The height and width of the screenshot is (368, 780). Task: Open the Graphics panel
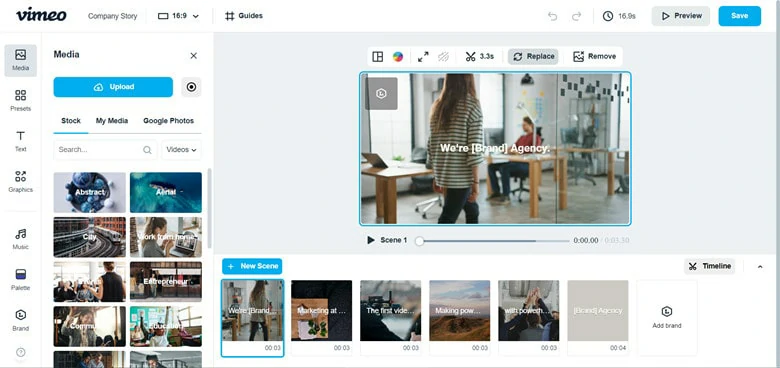click(20, 182)
